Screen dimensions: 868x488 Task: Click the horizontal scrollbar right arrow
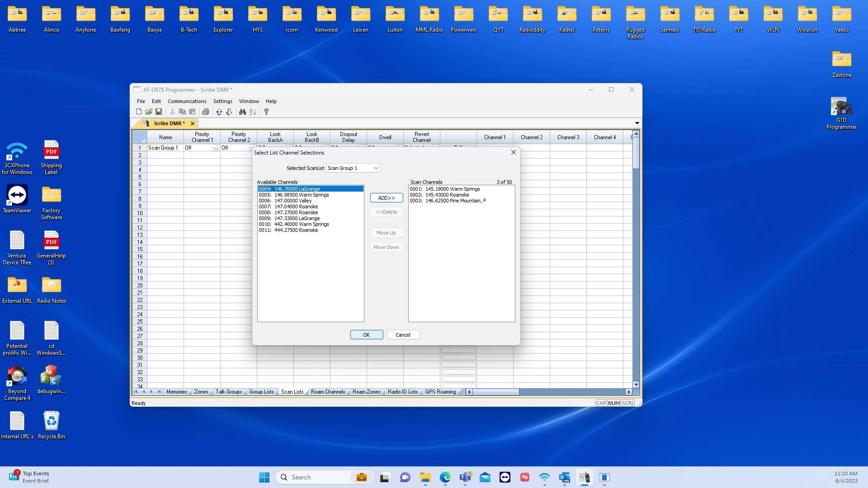(x=628, y=392)
